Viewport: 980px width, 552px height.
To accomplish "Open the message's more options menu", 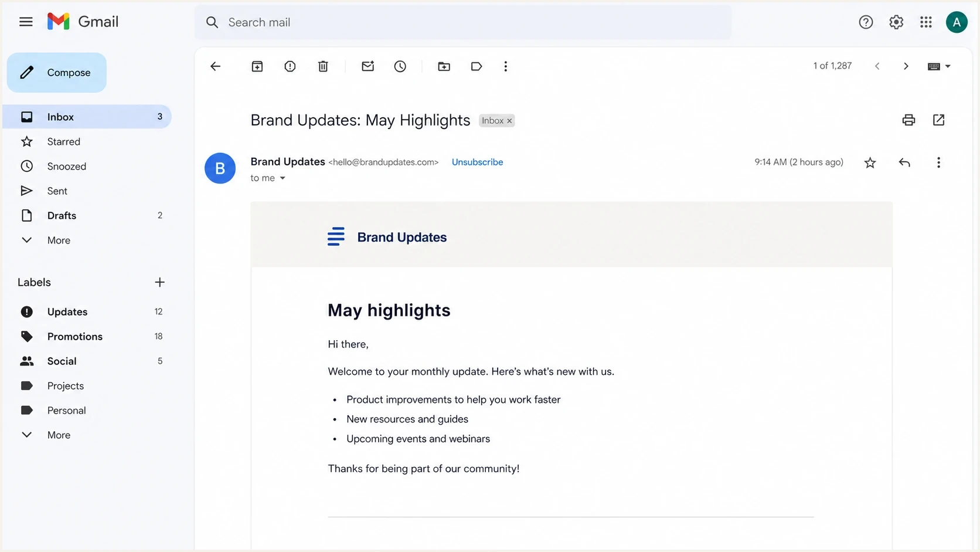I will (938, 162).
